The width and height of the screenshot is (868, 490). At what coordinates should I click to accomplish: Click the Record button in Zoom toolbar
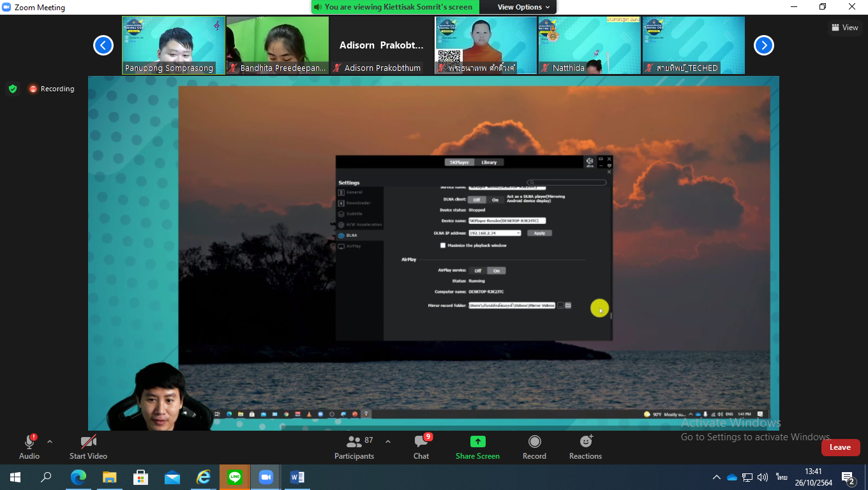[x=534, y=447]
